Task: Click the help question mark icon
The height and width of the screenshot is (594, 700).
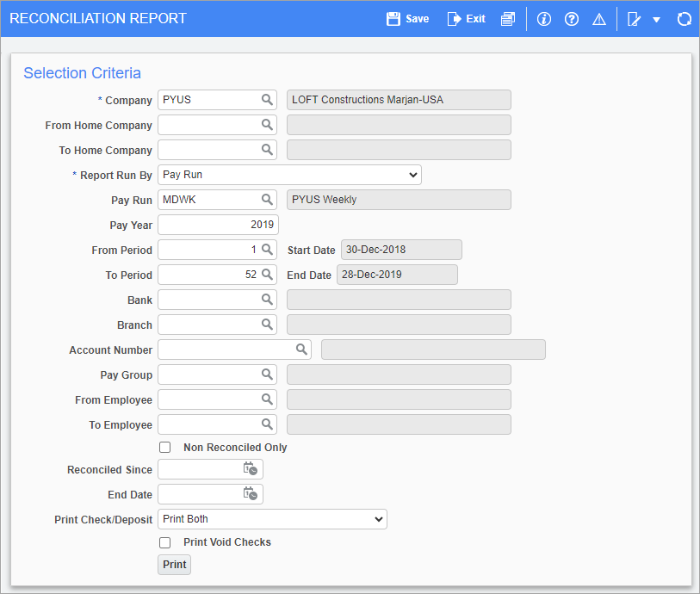Action: pyautogui.click(x=571, y=19)
